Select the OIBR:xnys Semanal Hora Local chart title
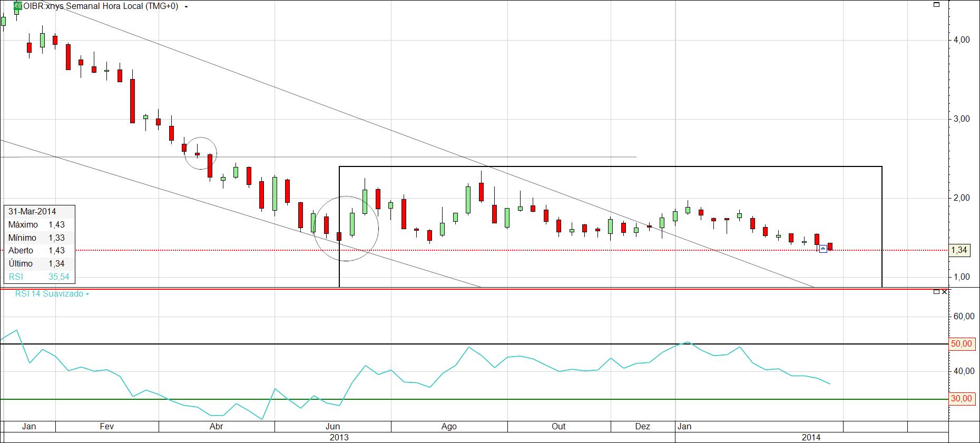 [x=101, y=6]
